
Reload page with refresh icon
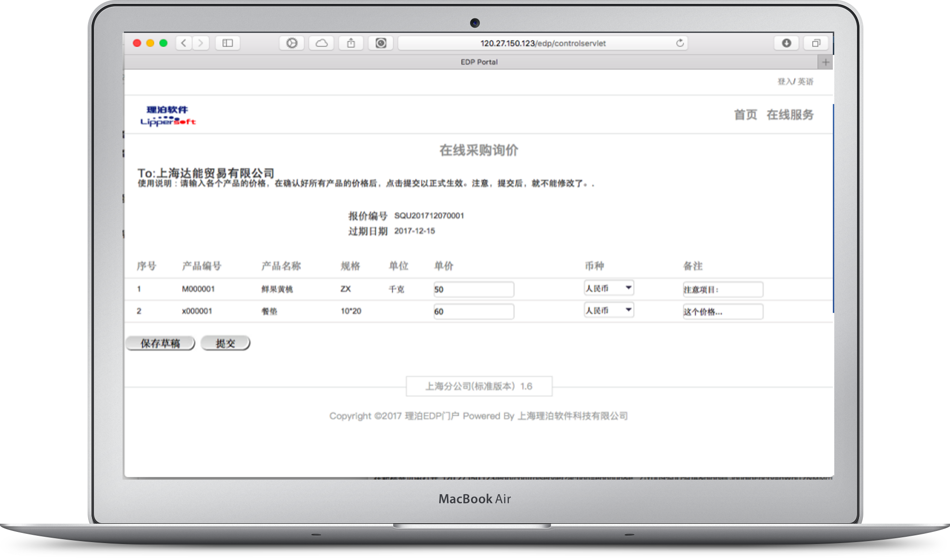pyautogui.click(x=680, y=43)
